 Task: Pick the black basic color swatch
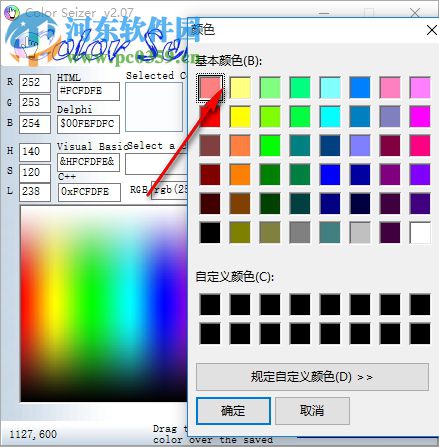(210, 233)
